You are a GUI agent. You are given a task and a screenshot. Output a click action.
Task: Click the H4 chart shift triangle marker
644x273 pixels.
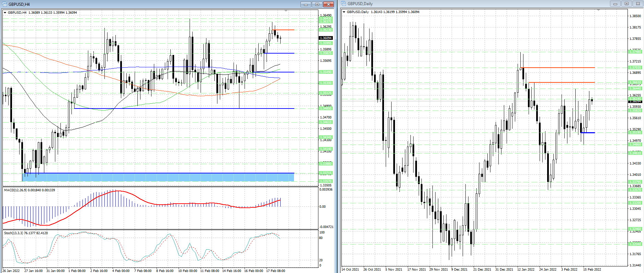click(x=286, y=11)
